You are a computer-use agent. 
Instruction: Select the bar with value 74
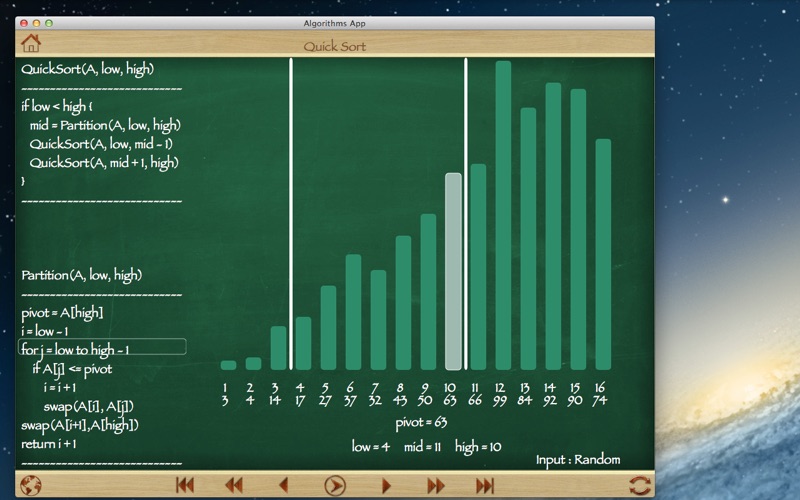pyautogui.click(x=603, y=254)
